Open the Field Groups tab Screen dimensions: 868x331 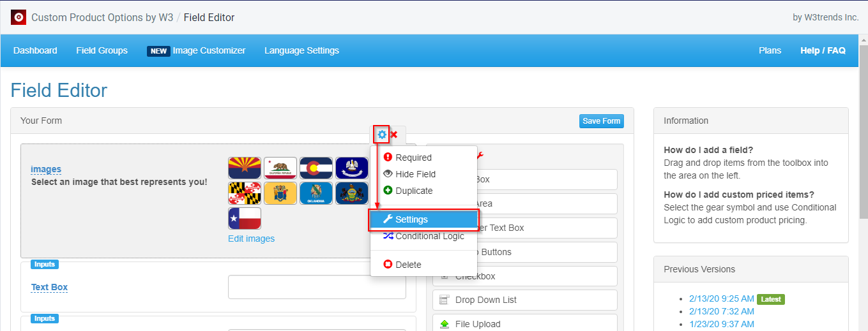[x=102, y=50]
